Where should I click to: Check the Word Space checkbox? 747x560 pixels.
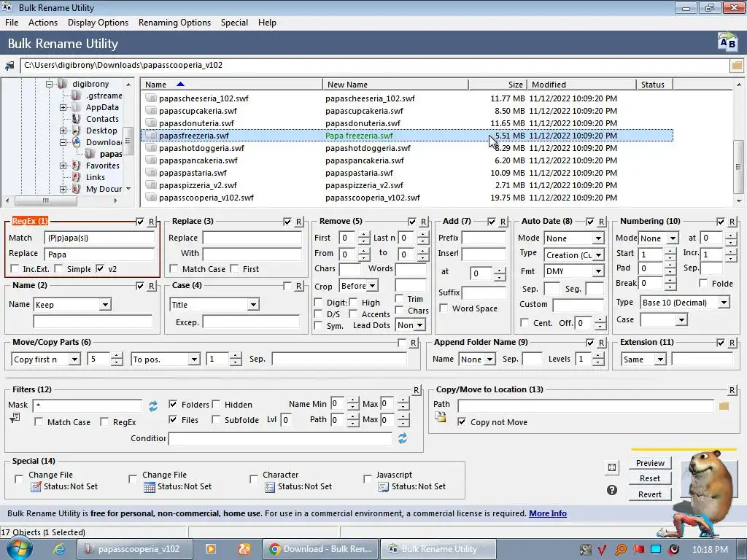(444, 308)
